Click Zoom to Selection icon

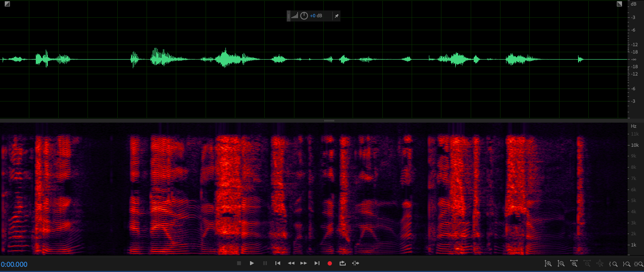point(638,263)
